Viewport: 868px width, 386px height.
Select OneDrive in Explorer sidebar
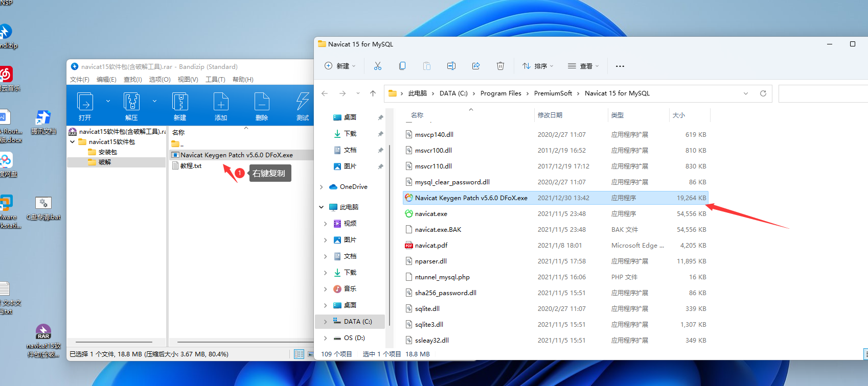coord(353,187)
